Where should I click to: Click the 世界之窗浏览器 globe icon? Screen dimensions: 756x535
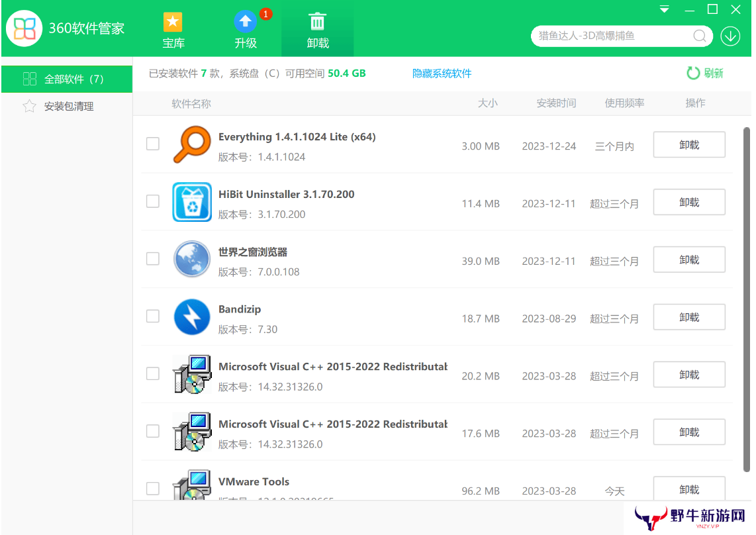tap(192, 259)
